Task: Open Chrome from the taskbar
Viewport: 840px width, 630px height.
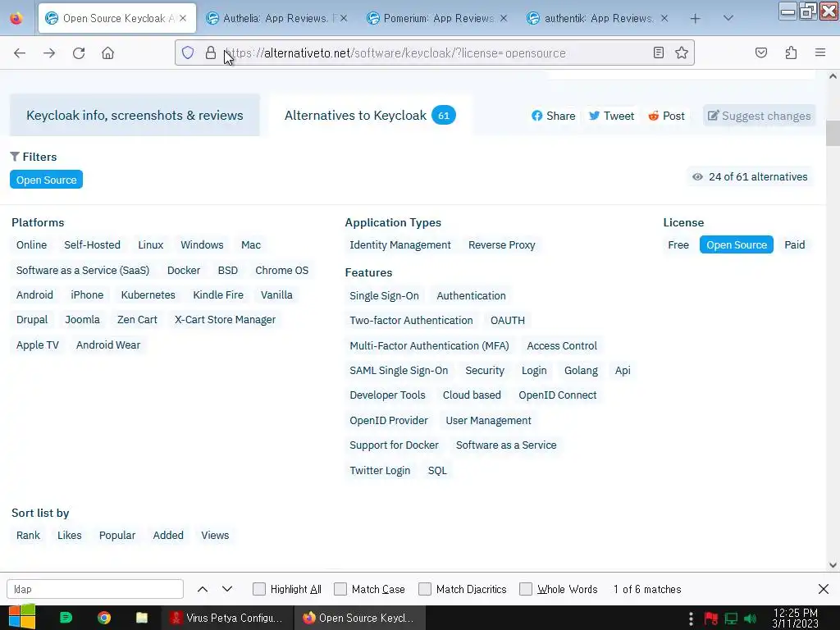Action: 104,618
